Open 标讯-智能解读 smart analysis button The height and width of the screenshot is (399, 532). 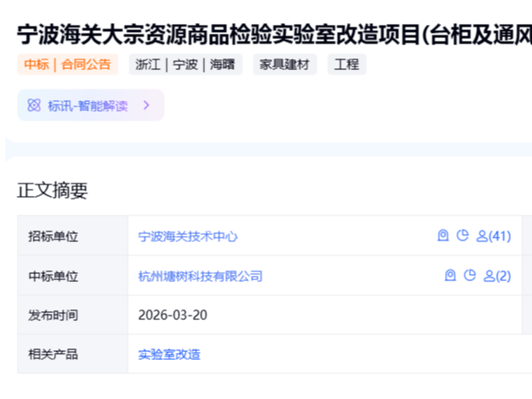[x=90, y=106]
